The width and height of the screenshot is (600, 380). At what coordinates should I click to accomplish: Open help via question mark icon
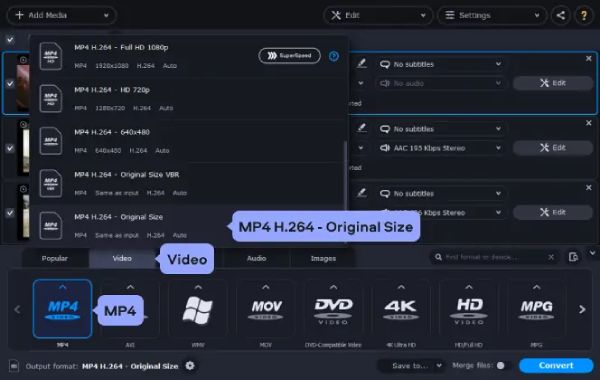click(x=584, y=15)
